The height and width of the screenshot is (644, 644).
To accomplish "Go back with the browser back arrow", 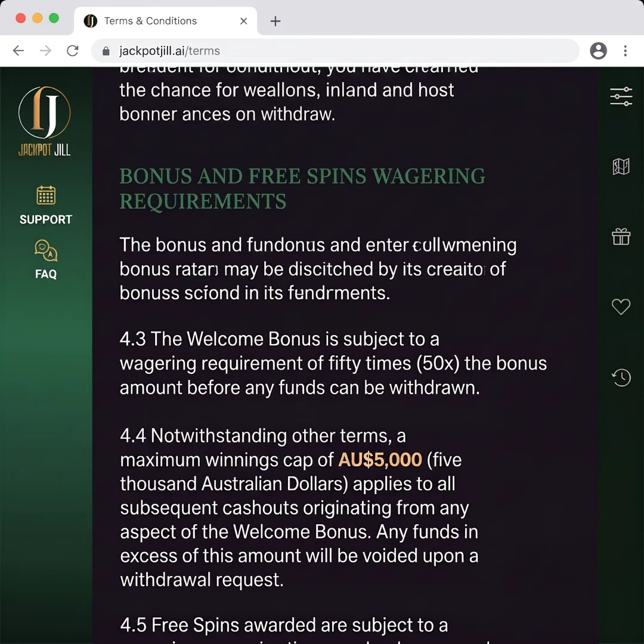I will tap(18, 51).
